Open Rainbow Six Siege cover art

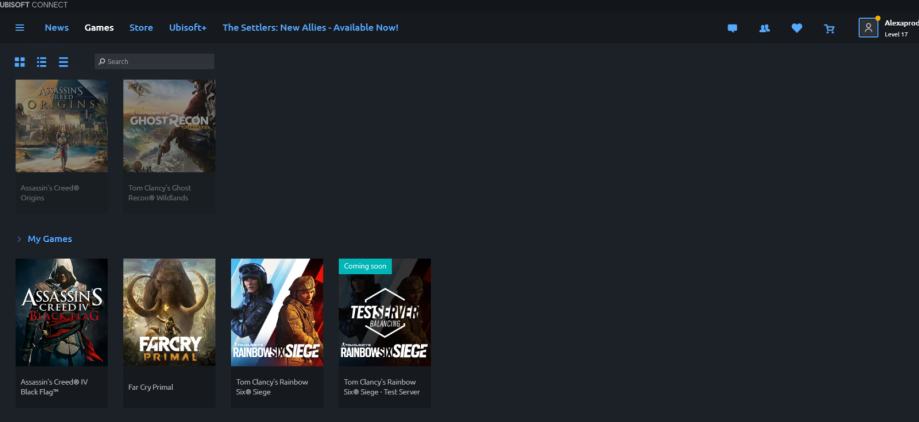(x=277, y=312)
